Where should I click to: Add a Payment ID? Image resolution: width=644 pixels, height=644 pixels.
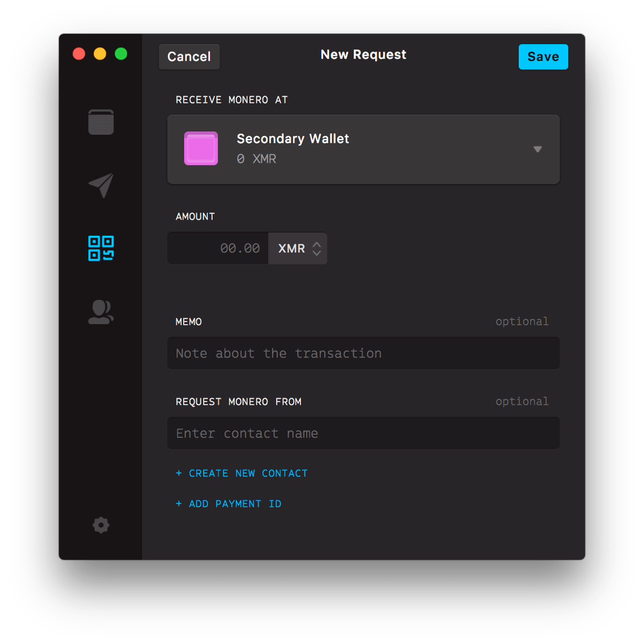tap(228, 503)
